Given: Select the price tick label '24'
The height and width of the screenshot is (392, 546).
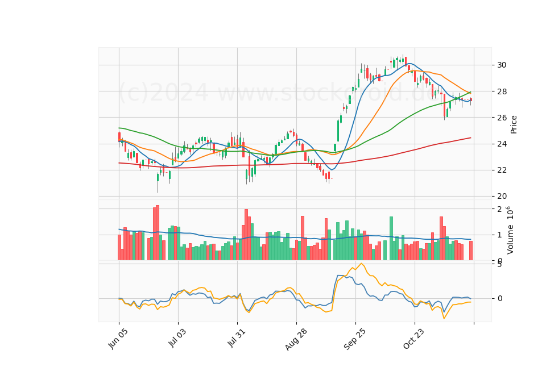Looking at the screenshot, I should tap(502, 144).
